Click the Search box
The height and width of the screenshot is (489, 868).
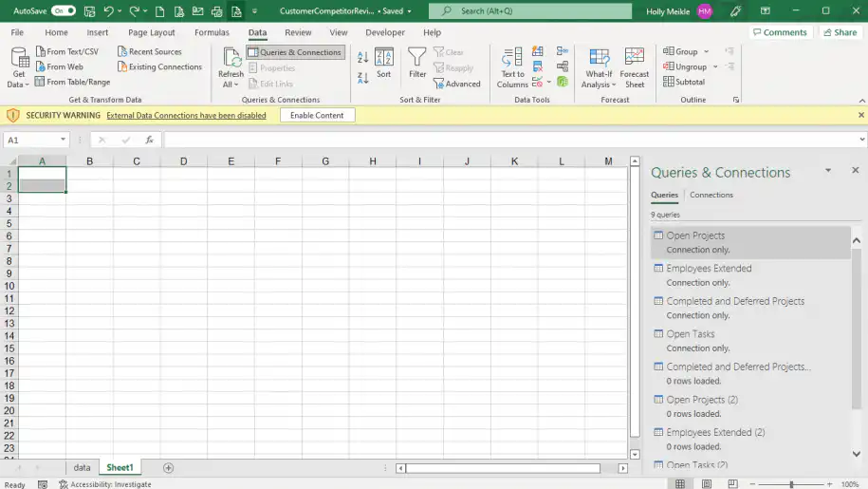click(x=530, y=11)
